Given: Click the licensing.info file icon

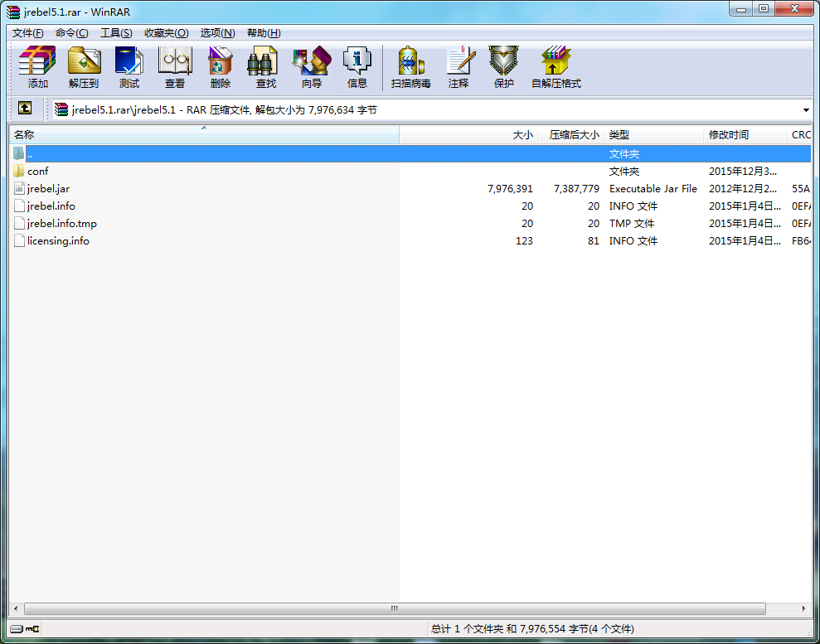Looking at the screenshot, I should [x=19, y=240].
